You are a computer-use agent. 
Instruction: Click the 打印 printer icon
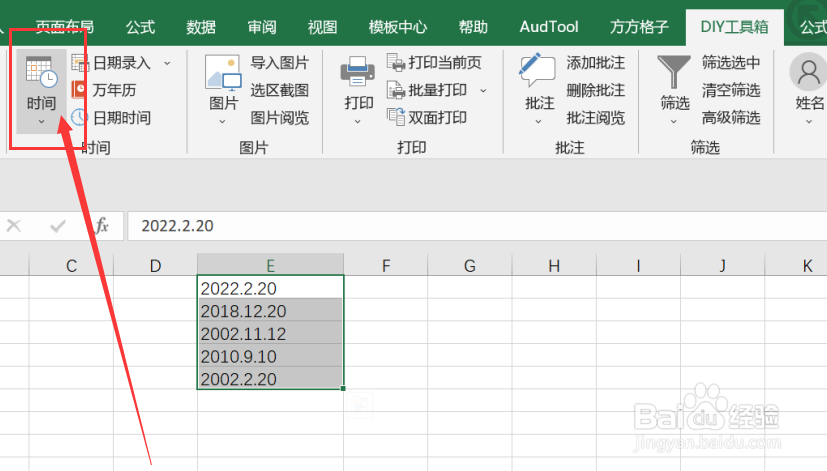pos(358,72)
